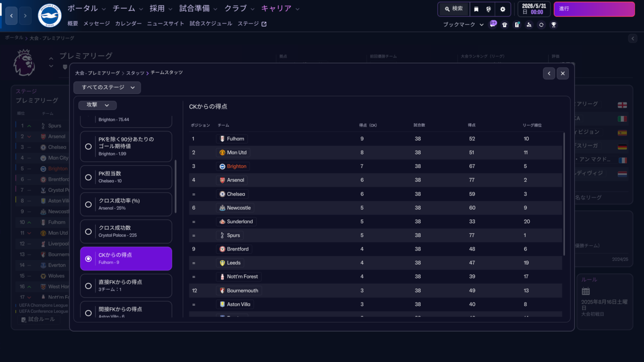Select PKを除く90分あたりのゴール期待値 stat

tap(126, 146)
